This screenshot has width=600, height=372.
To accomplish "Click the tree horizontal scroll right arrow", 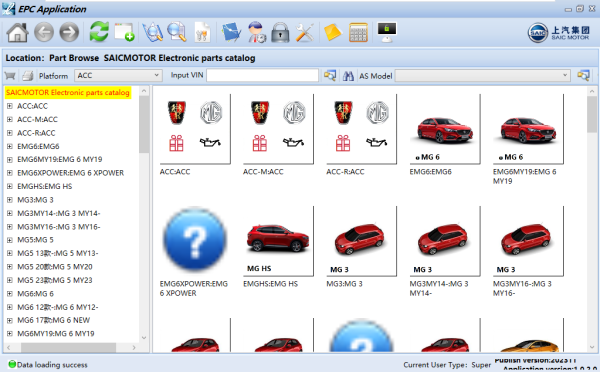I will point(134,348).
